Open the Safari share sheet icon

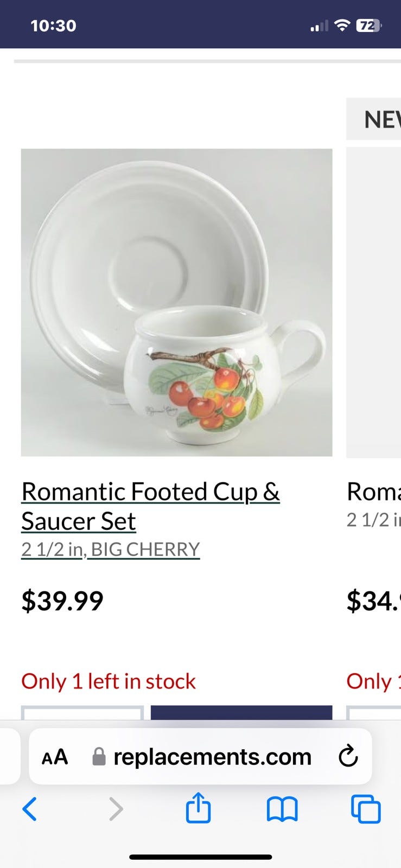198,808
